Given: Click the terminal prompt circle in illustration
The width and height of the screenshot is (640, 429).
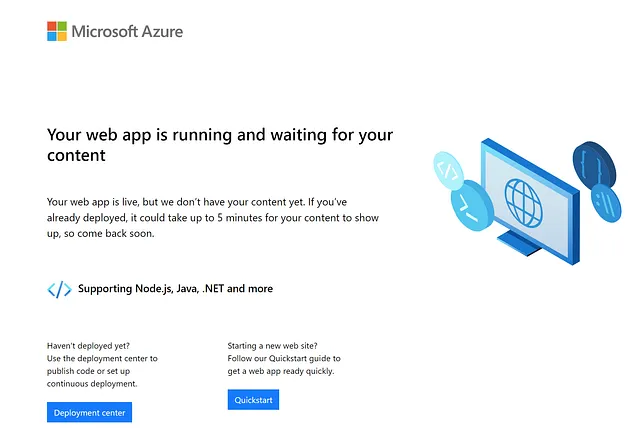Looking at the screenshot, I should pyautogui.click(x=471, y=205).
